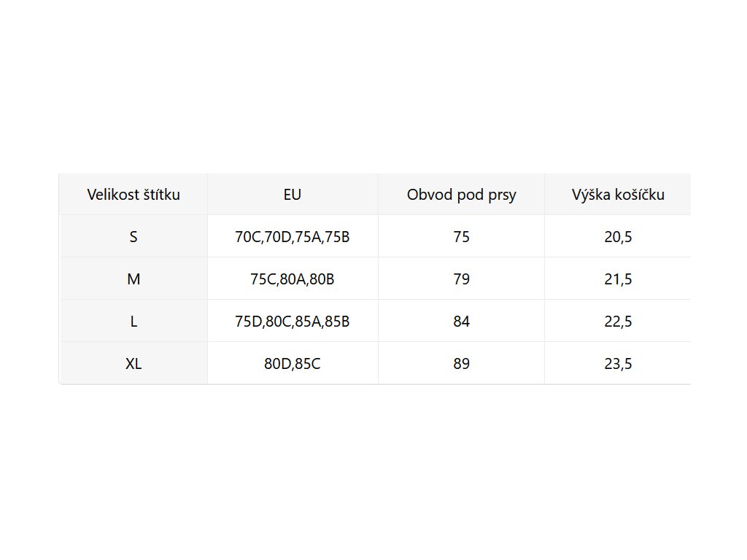Click the underbust value '84'
The image size is (747, 560).
pyautogui.click(x=461, y=322)
